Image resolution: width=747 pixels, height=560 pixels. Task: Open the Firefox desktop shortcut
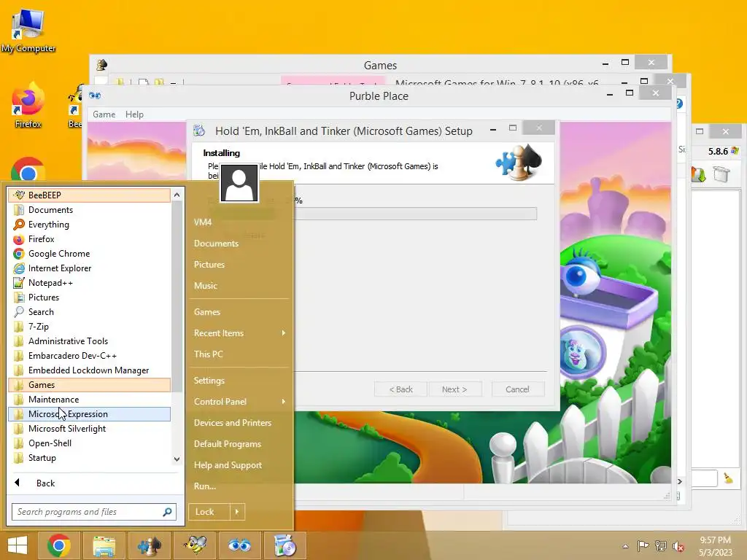[x=28, y=106]
